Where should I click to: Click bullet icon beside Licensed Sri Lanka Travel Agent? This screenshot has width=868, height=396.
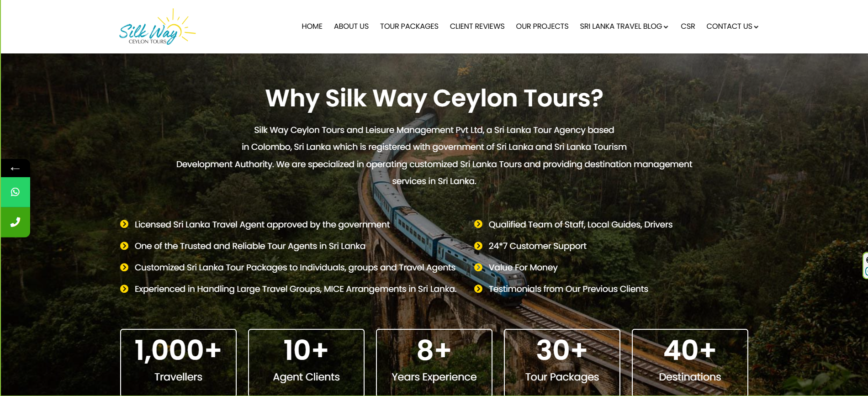click(124, 224)
